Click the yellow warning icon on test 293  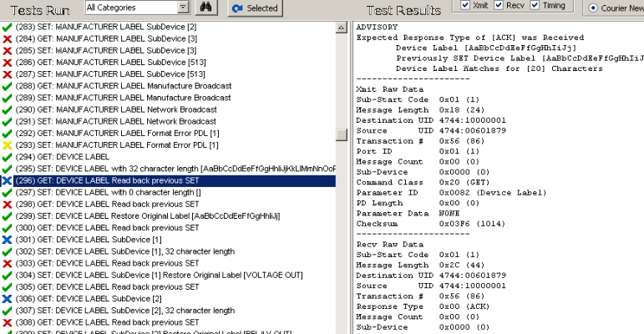tap(7, 144)
